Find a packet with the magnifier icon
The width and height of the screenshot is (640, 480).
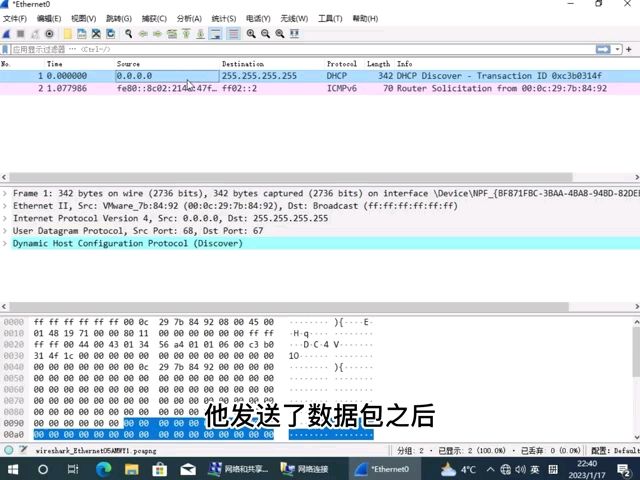click(x=129, y=34)
